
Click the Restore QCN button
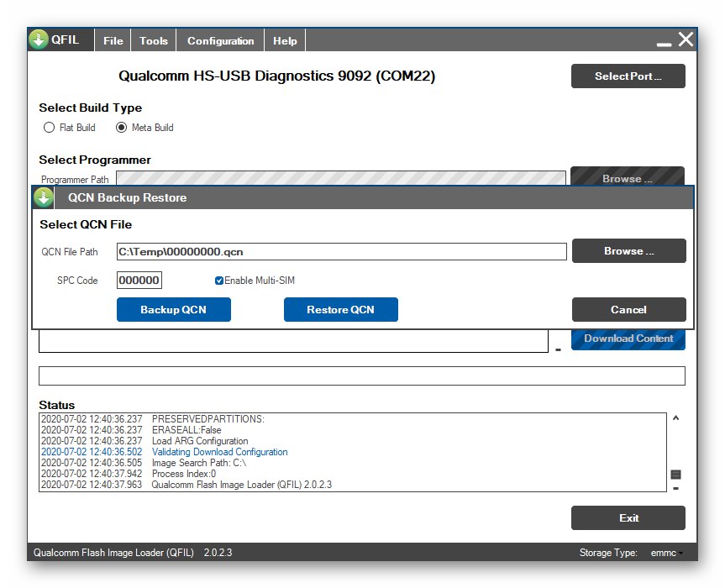[x=341, y=310]
